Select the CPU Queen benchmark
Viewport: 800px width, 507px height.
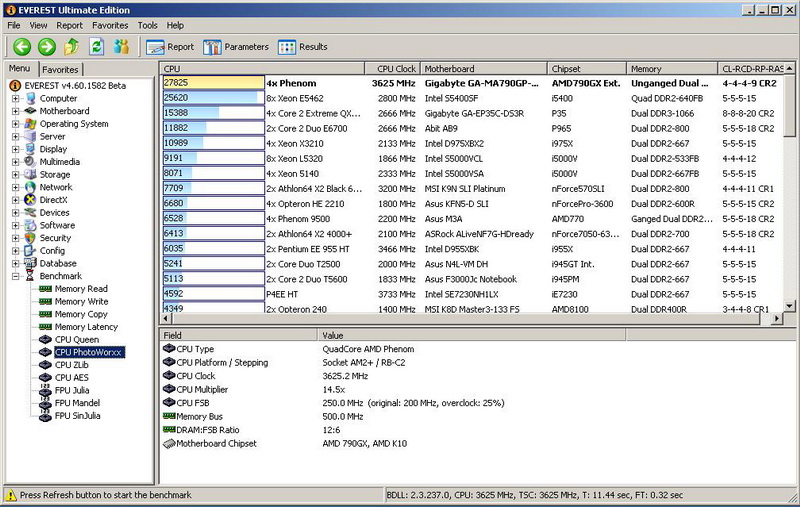(x=77, y=340)
